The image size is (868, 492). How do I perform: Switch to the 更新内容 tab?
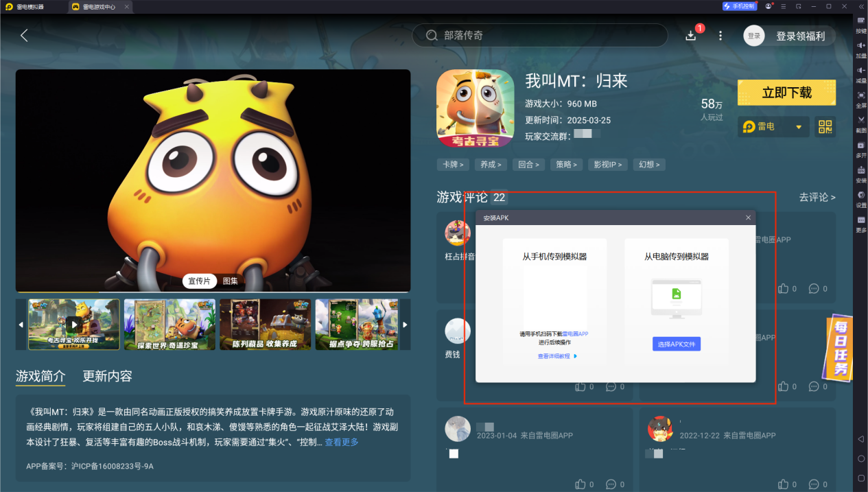tap(108, 376)
